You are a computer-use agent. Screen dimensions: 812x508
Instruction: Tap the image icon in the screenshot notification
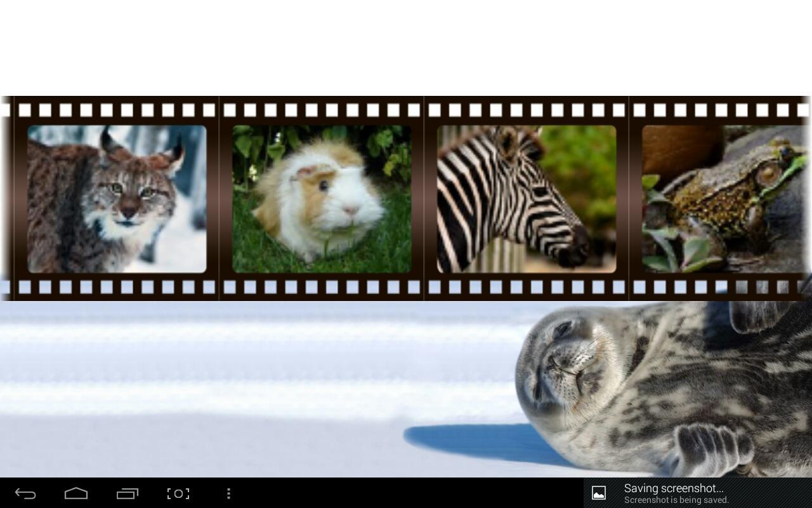pyautogui.click(x=598, y=493)
